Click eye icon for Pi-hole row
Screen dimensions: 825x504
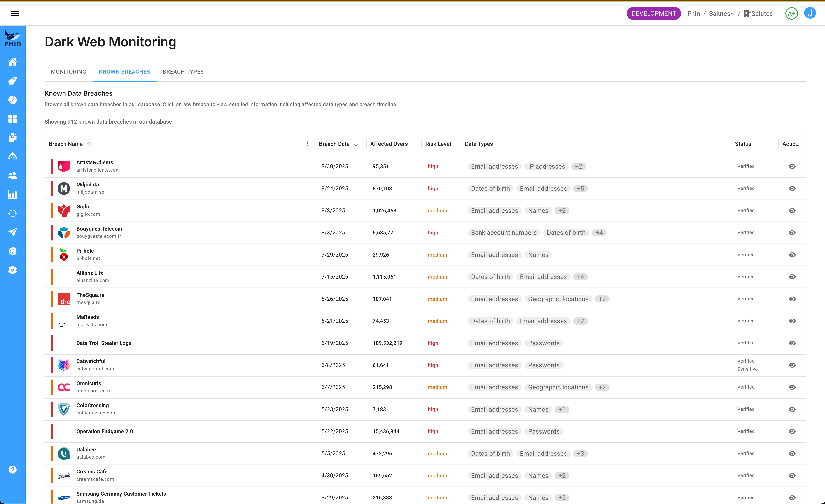[x=792, y=255]
